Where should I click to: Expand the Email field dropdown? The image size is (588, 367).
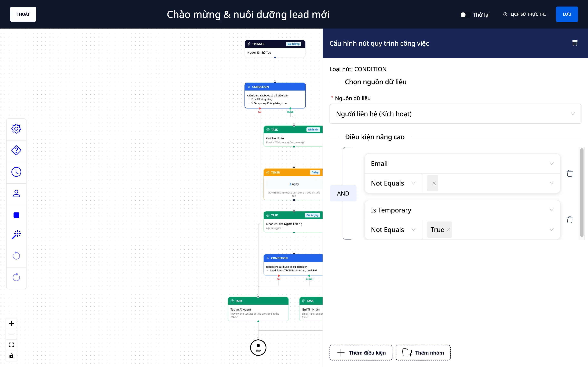(x=462, y=164)
